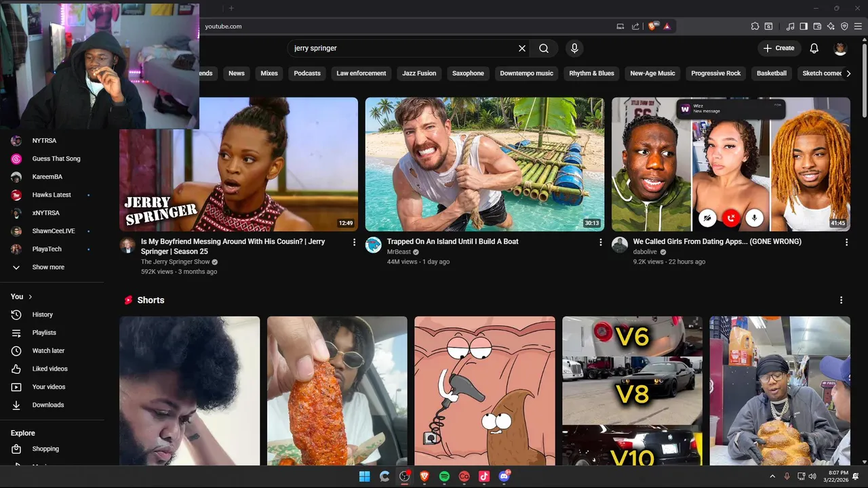Select the Law enforcement filter chip
This screenshot has width=868, height=488.
(361, 73)
